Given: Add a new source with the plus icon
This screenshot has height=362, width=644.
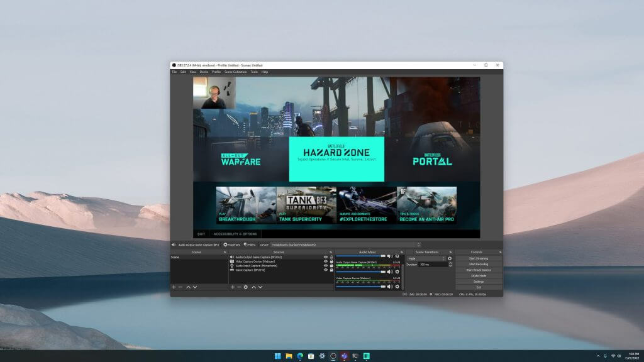Looking at the screenshot, I should [233, 287].
